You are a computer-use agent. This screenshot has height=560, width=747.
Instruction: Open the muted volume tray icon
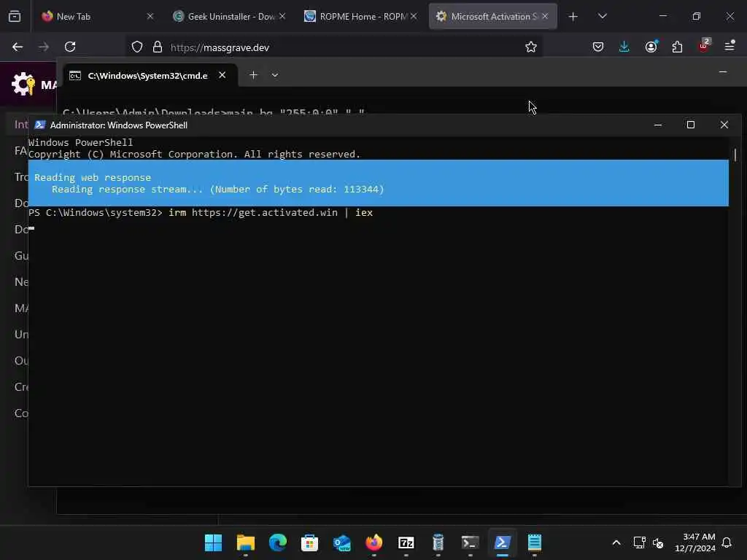pyautogui.click(x=658, y=542)
